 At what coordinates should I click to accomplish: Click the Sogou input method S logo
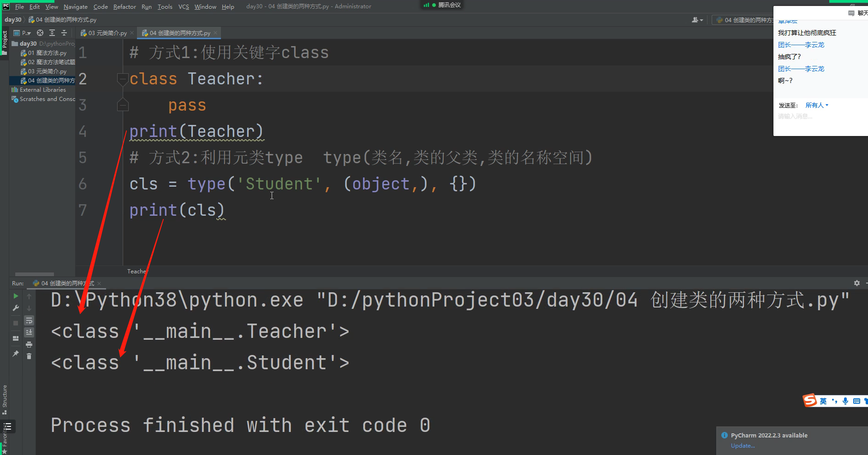(809, 401)
